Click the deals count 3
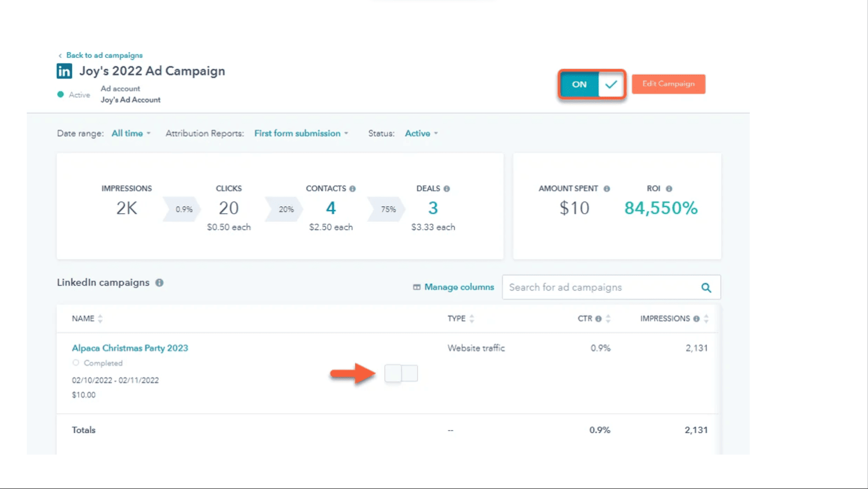Viewport: 868px width, 489px height. tap(433, 208)
